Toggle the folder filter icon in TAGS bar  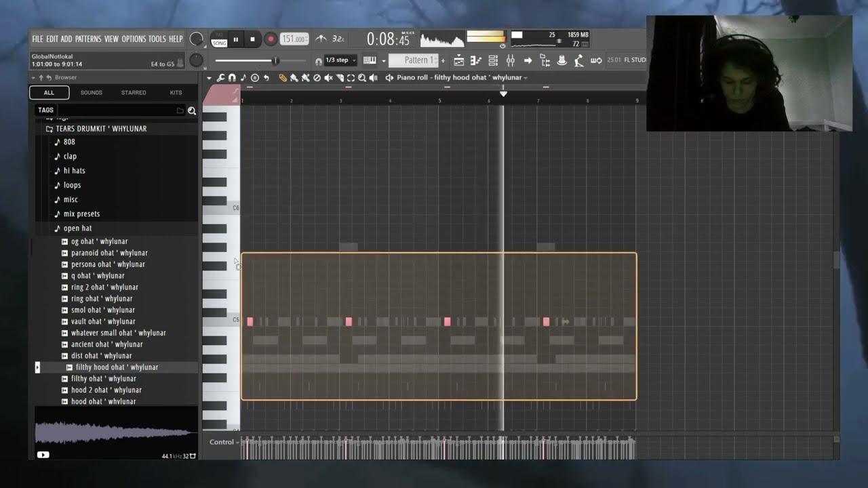180,110
